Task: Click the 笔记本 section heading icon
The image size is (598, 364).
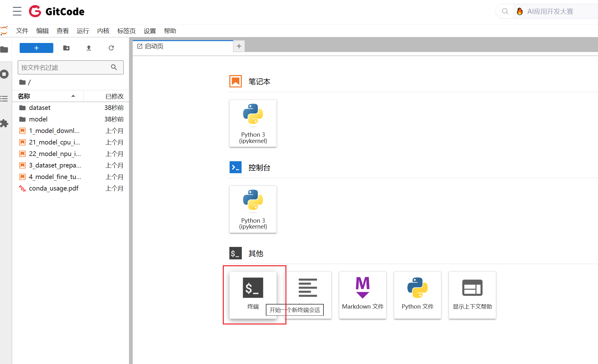Action: pos(236,81)
